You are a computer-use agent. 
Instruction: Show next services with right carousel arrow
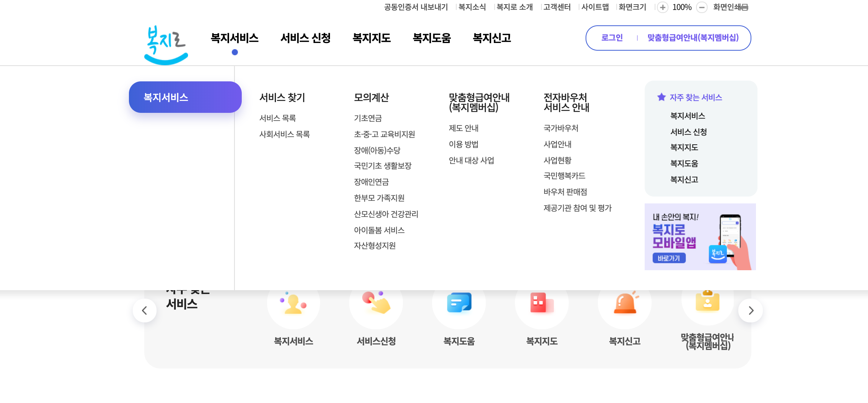pos(751,311)
